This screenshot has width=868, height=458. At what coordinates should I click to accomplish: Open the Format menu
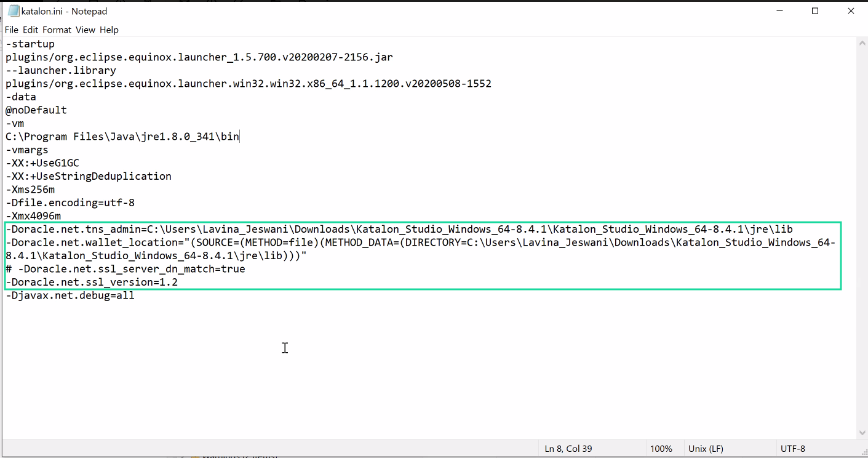coord(57,30)
